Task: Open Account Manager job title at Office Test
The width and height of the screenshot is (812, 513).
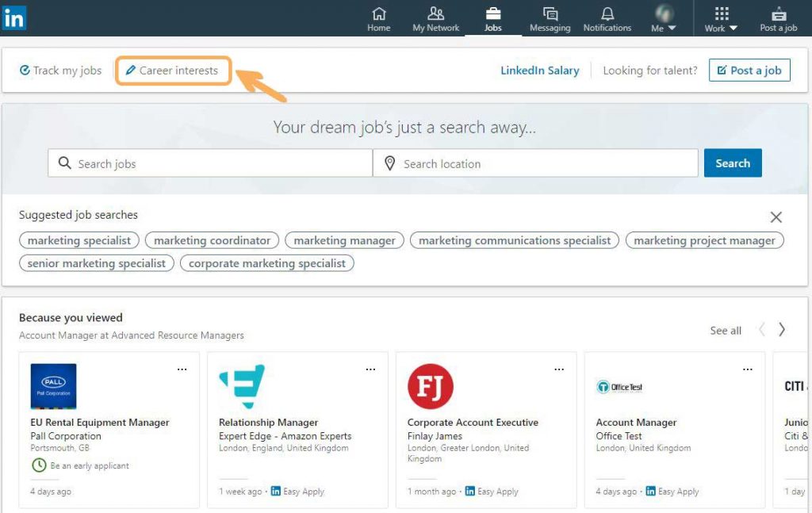Action: pyautogui.click(x=636, y=423)
